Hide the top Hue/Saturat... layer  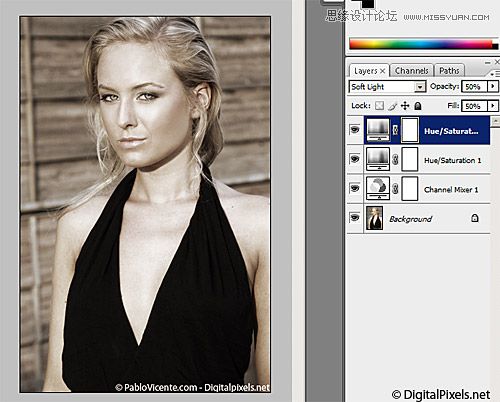(x=355, y=129)
